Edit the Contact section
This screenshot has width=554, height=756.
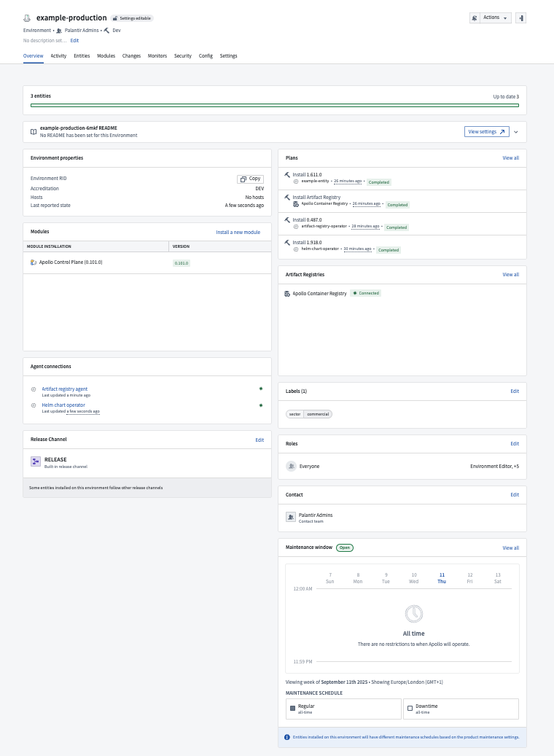515,495
